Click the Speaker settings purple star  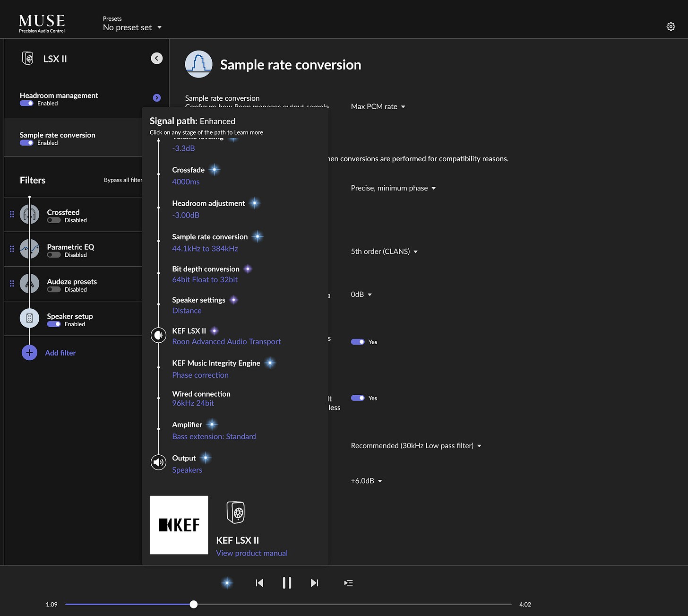point(233,300)
